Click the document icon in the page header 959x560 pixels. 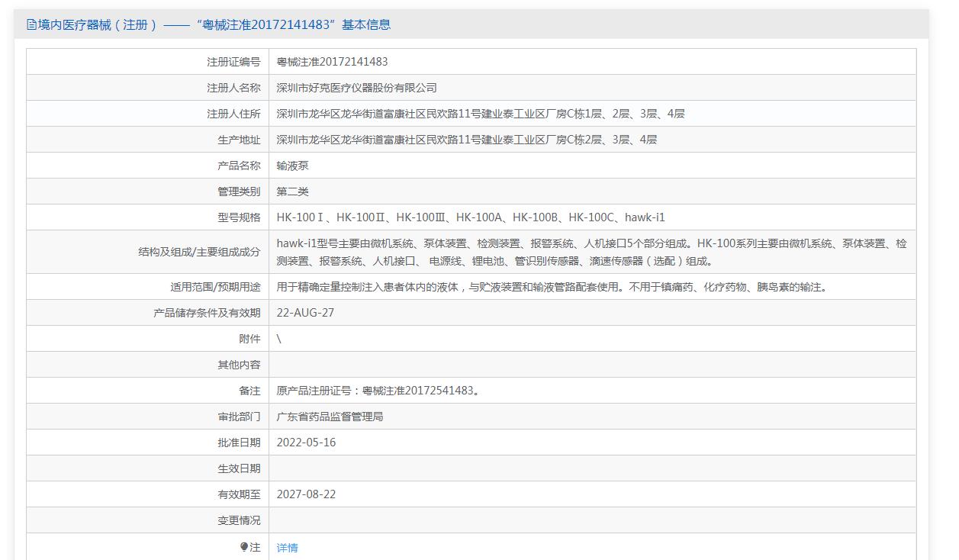point(31,24)
